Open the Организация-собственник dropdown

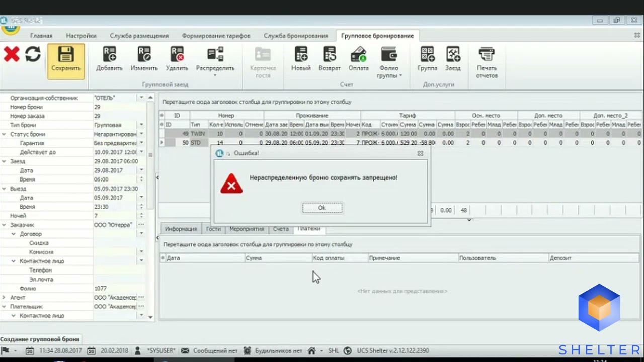pos(141,98)
